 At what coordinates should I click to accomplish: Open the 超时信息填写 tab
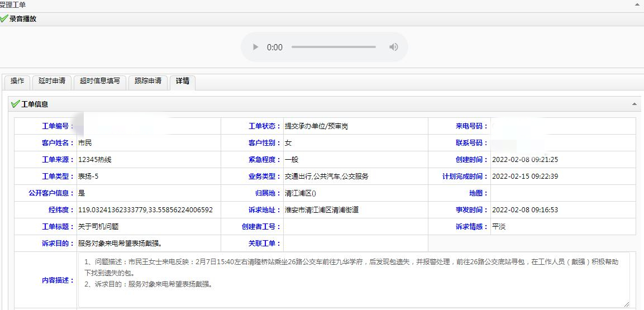point(100,82)
